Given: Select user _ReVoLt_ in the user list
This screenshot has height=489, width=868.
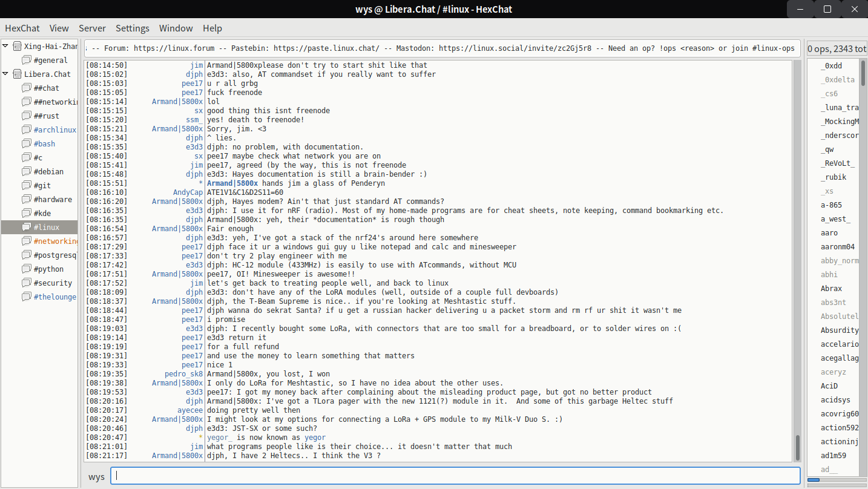Looking at the screenshot, I should 838,163.
